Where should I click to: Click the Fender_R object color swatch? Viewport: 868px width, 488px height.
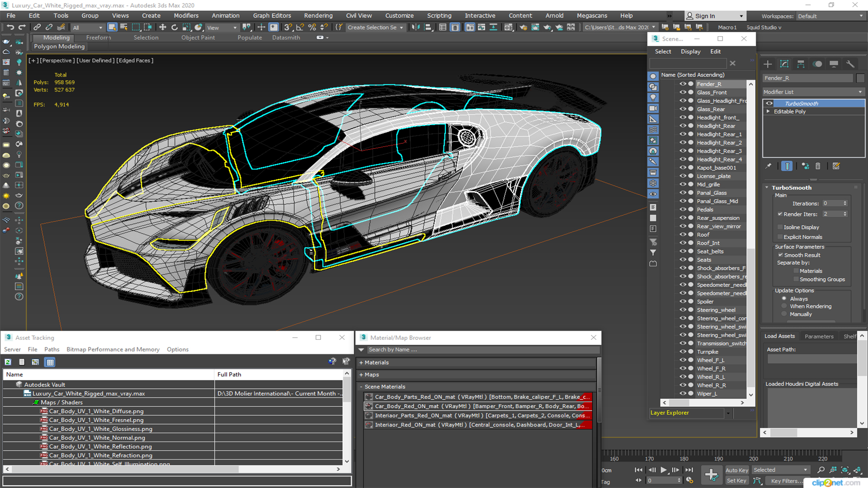(860, 78)
